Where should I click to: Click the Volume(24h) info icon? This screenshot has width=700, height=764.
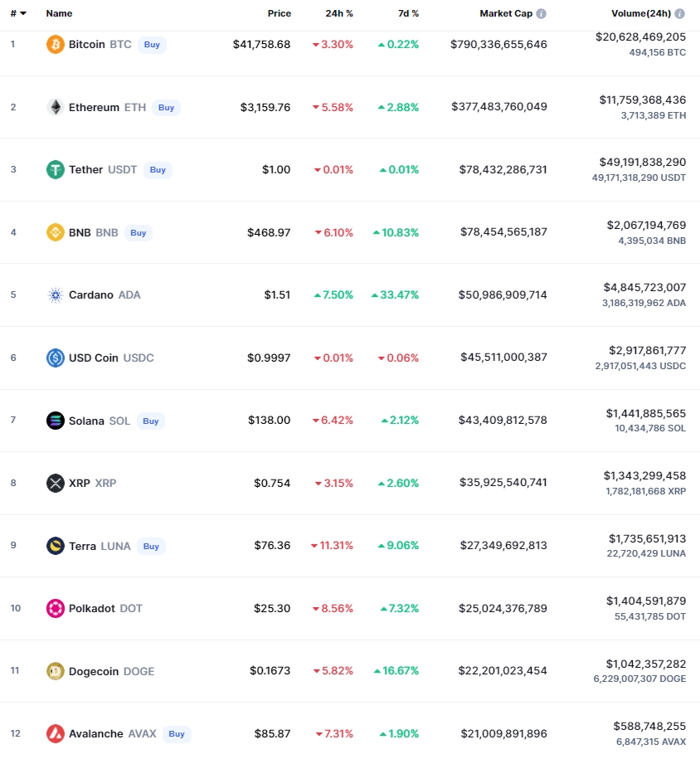point(679,13)
